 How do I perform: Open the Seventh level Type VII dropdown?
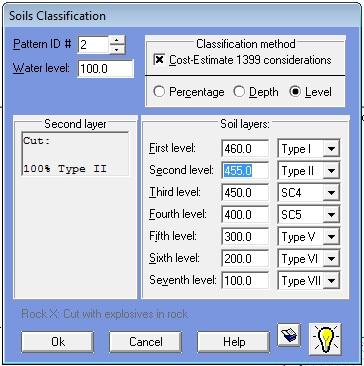(x=331, y=281)
